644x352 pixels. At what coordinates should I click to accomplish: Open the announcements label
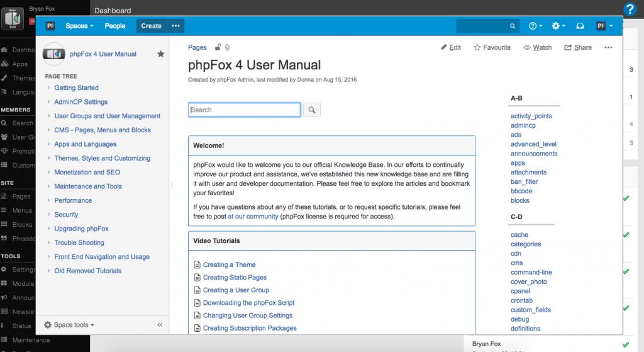[x=534, y=154]
